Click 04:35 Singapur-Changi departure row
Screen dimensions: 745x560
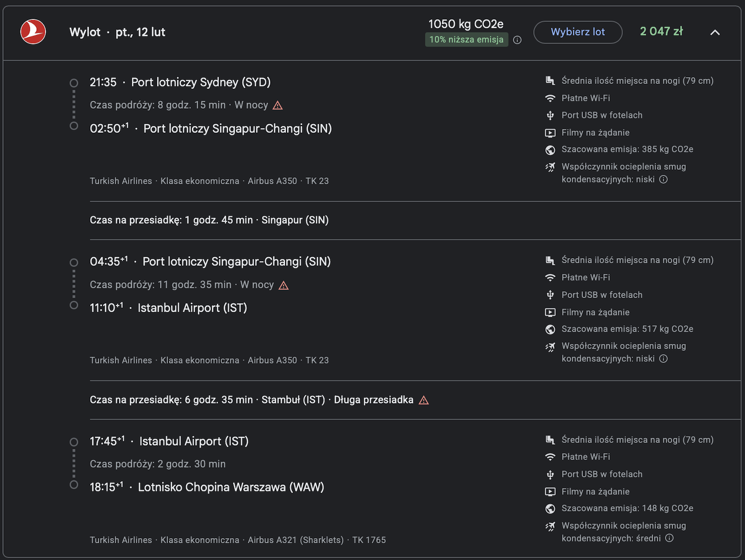click(x=210, y=261)
